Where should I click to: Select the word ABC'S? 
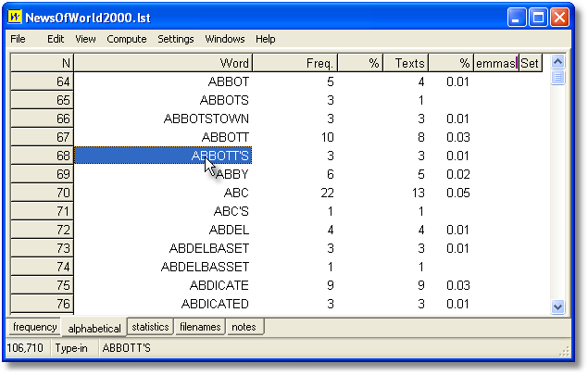(x=231, y=211)
